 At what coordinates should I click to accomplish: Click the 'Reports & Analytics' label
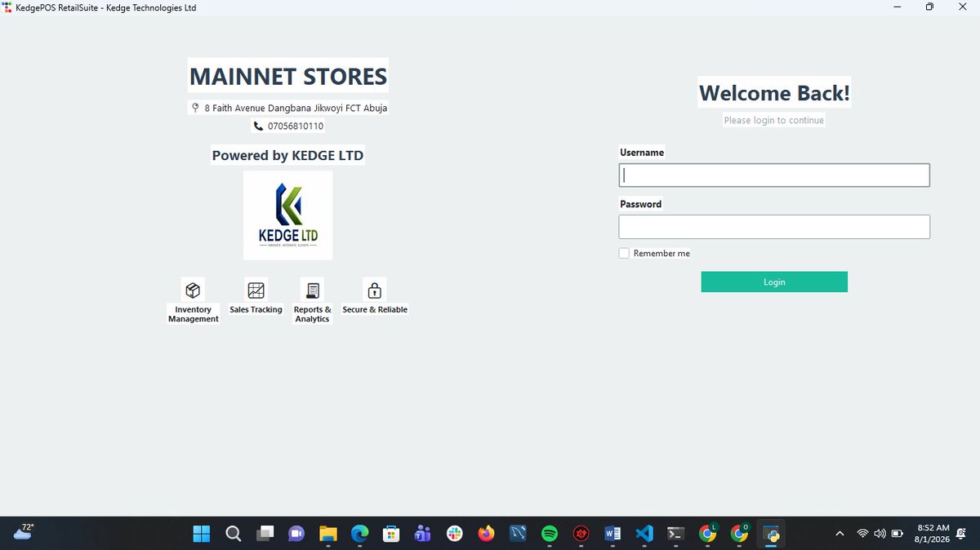313,314
